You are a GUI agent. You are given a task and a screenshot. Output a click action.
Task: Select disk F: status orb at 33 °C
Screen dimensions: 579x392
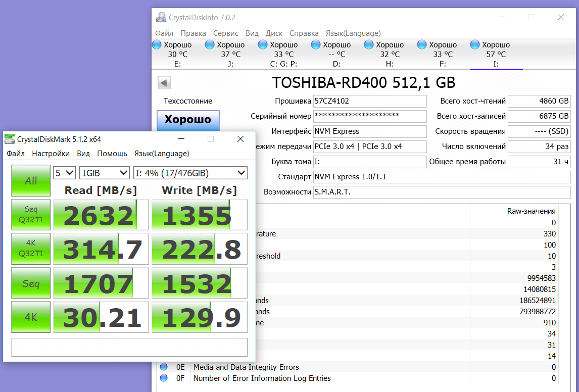422,44
